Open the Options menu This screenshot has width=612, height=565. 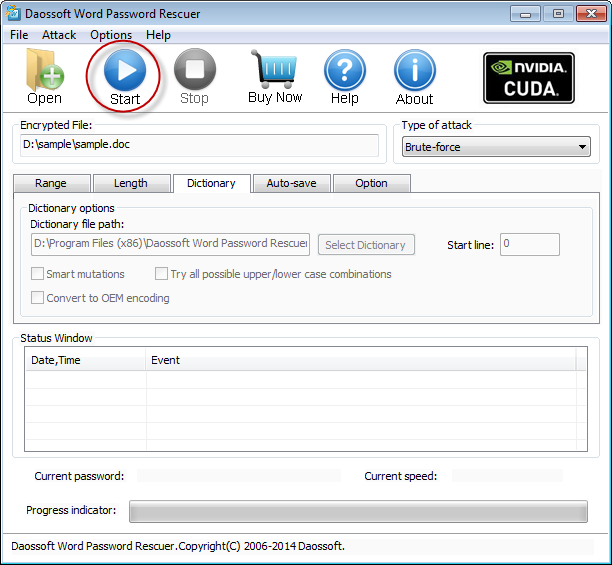coord(111,35)
